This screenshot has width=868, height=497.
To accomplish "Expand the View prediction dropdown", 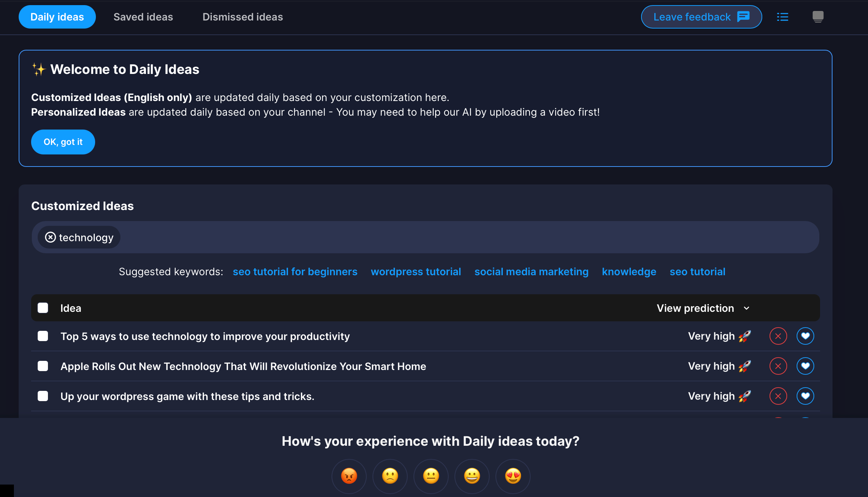I will click(703, 308).
